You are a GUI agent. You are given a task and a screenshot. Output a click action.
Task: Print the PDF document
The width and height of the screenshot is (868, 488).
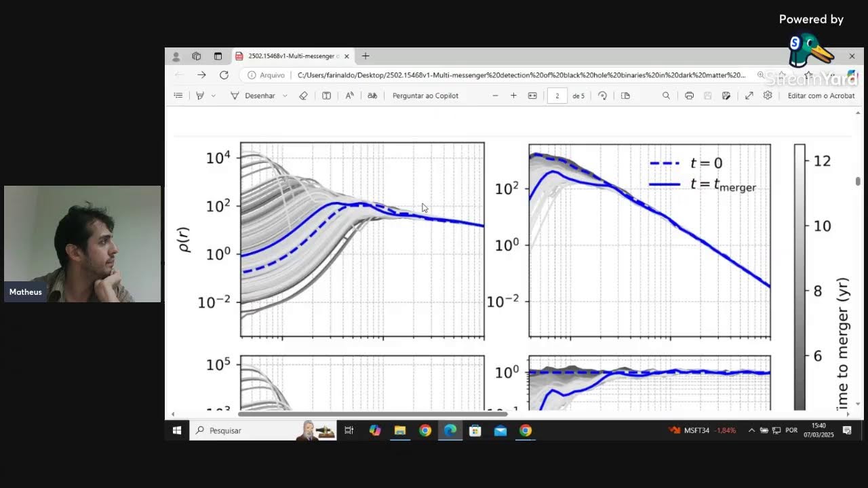coord(689,96)
